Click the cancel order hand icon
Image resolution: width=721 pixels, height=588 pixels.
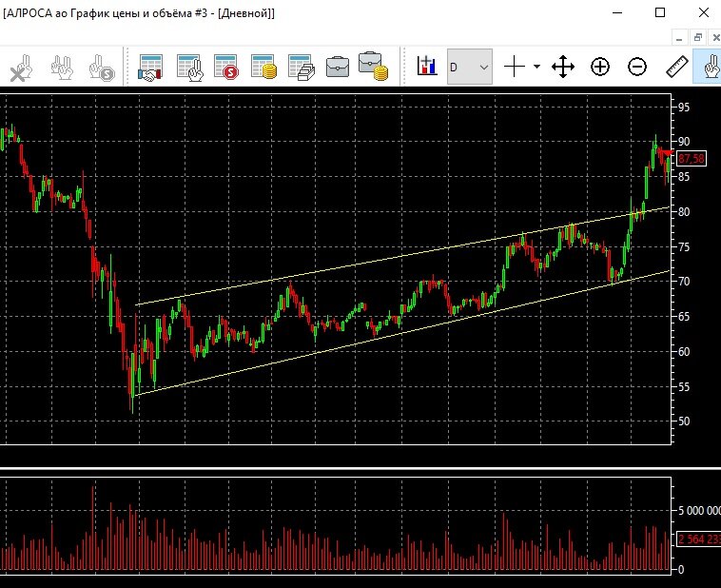(x=21, y=68)
